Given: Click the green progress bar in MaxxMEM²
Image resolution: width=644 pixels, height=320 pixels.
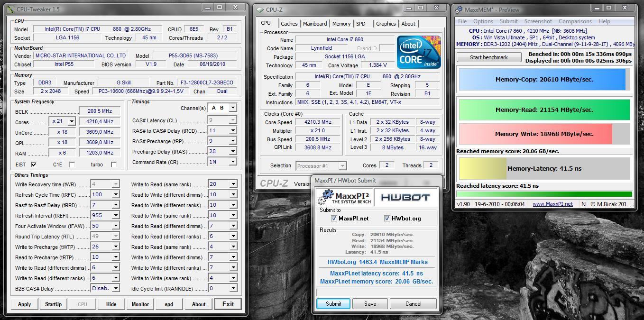Looking at the screenshot, I should tap(544, 194).
